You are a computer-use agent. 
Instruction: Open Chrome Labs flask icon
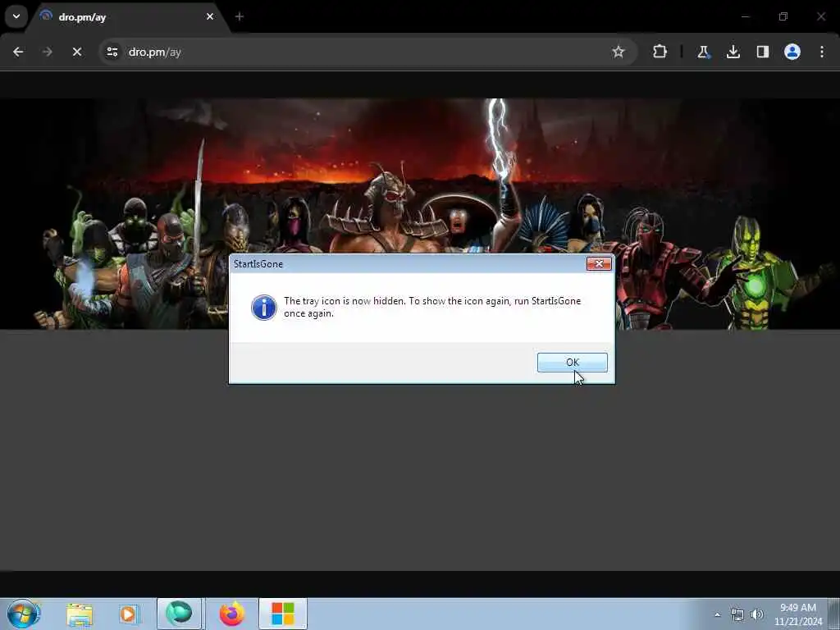(703, 52)
